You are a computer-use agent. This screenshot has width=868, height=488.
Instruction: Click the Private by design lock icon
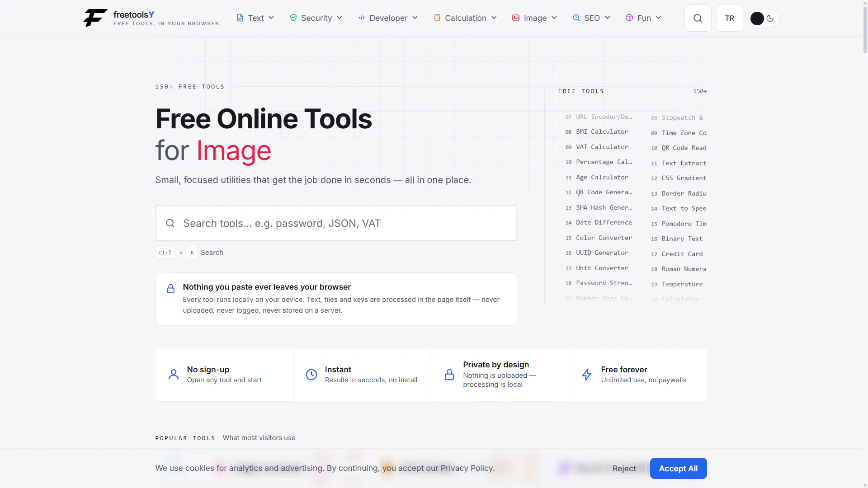[449, 374]
